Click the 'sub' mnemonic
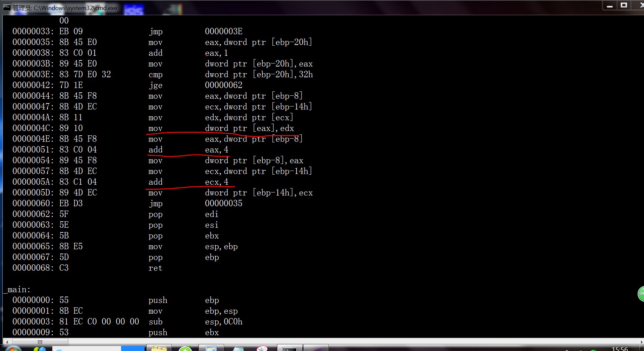Viewport: 644px width, 351px height. (x=156, y=322)
